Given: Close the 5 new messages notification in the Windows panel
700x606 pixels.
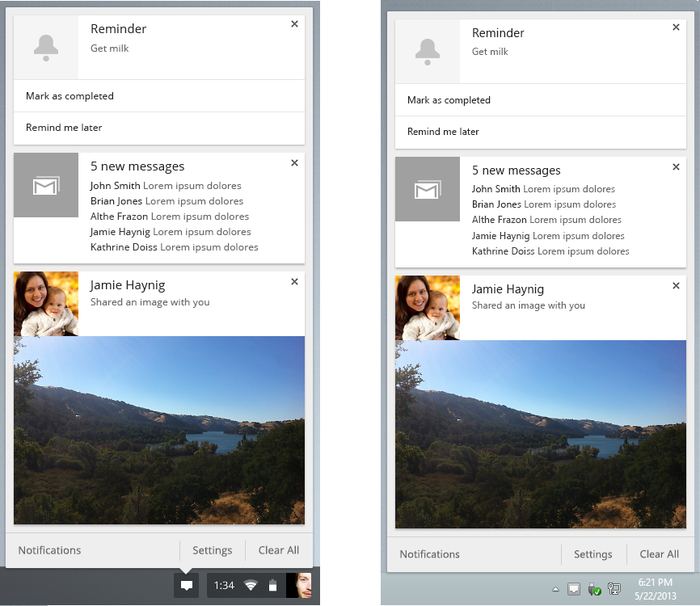Looking at the screenshot, I should [676, 167].
